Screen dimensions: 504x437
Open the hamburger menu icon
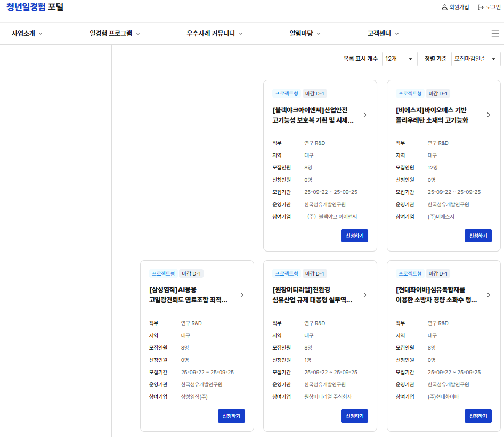(x=495, y=33)
